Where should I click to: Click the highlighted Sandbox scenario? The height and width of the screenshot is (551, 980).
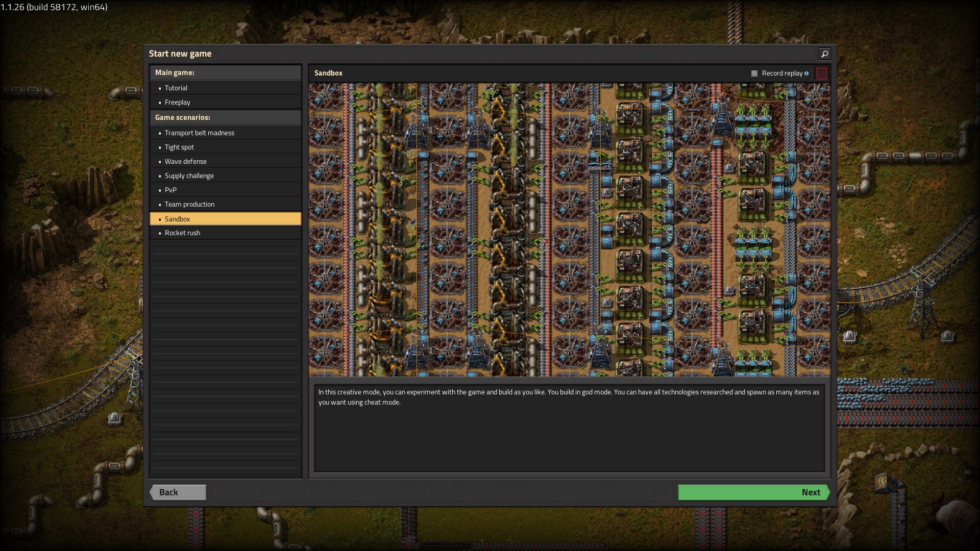click(225, 219)
